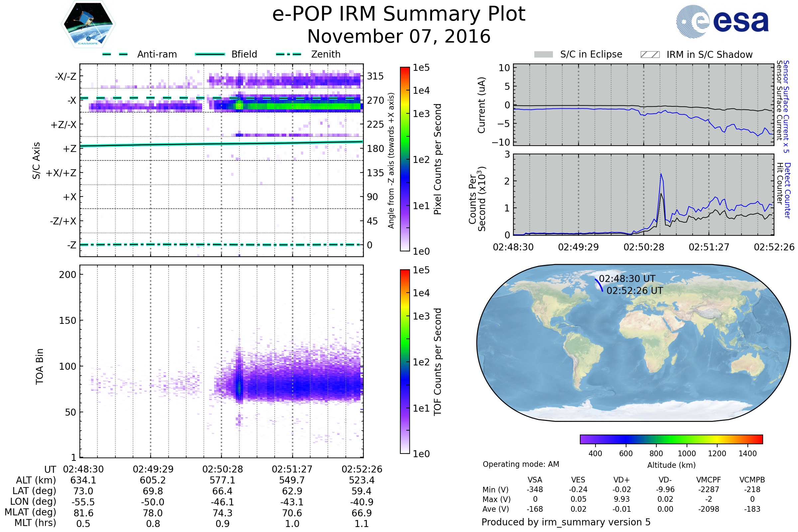This screenshot has width=798, height=532.
Task: Click the 02:48:30 UT map start label
Action: pos(627,279)
